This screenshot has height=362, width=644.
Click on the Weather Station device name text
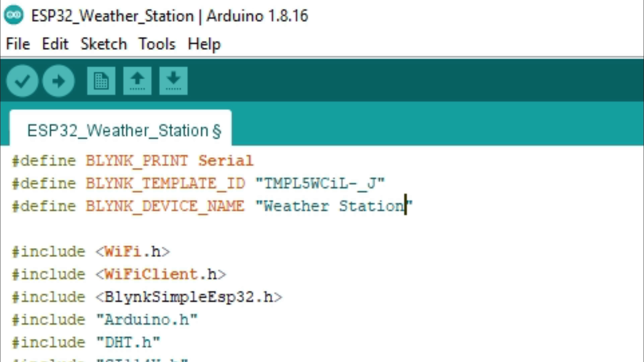pyautogui.click(x=334, y=206)
